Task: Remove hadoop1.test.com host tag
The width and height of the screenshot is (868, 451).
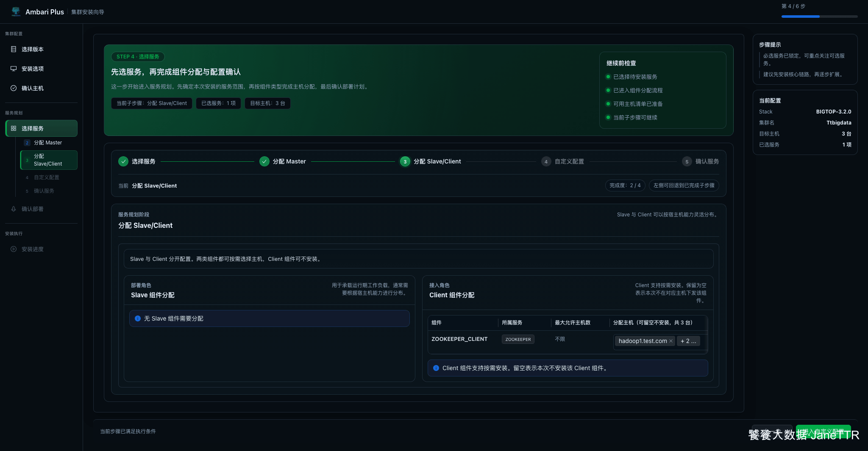Action: point(671,341)
